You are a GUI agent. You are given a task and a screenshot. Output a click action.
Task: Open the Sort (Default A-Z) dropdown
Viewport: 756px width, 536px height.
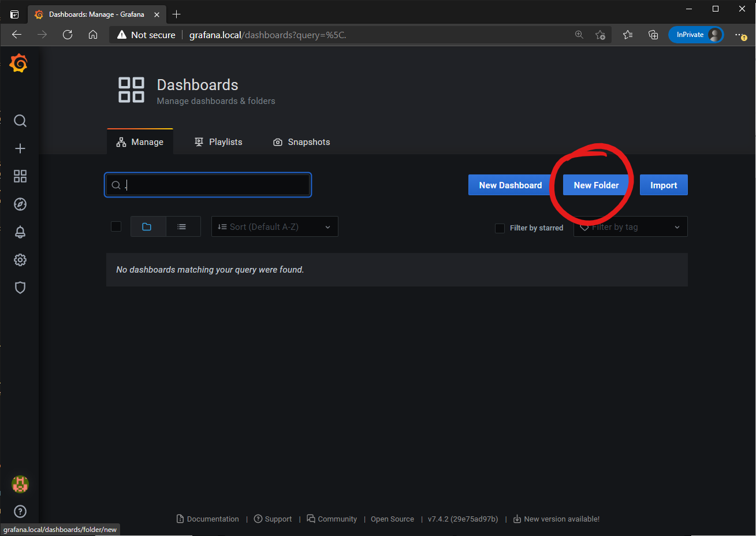(x=275, y=226)
